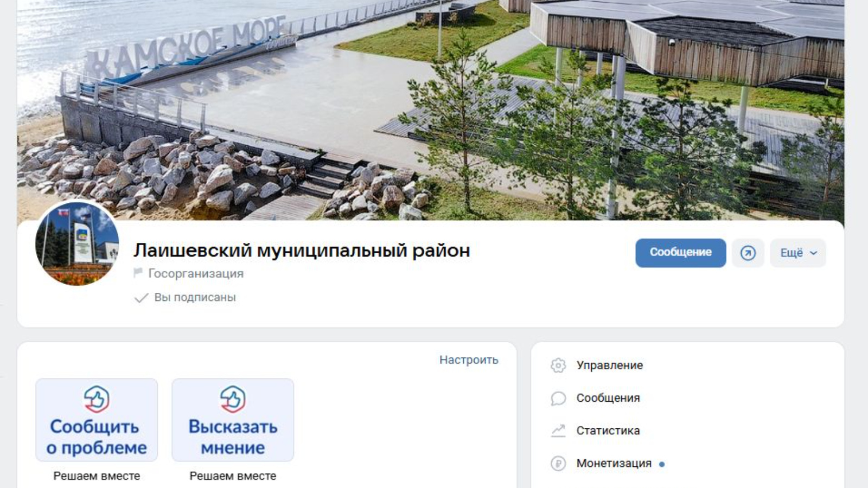This screenshot has height=488, width=868.
Task: Open the Камское море cover image
Action: [x=431, y=108]
